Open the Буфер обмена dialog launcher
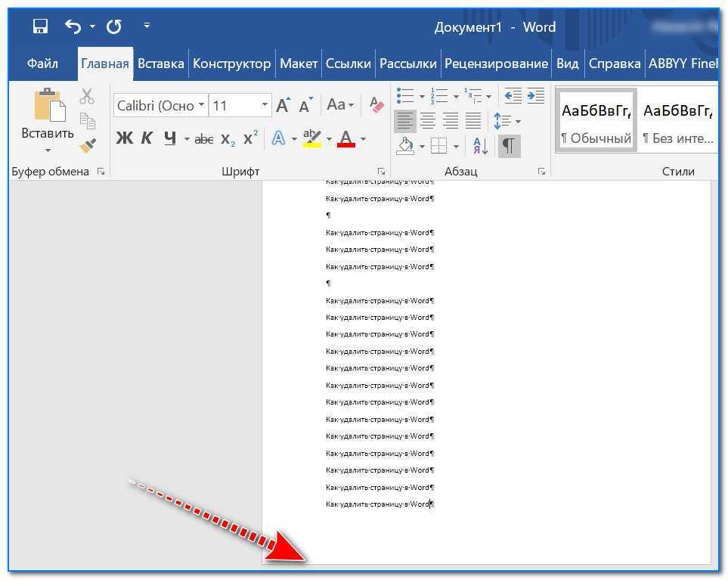728x580 pixels. point(101,172)
